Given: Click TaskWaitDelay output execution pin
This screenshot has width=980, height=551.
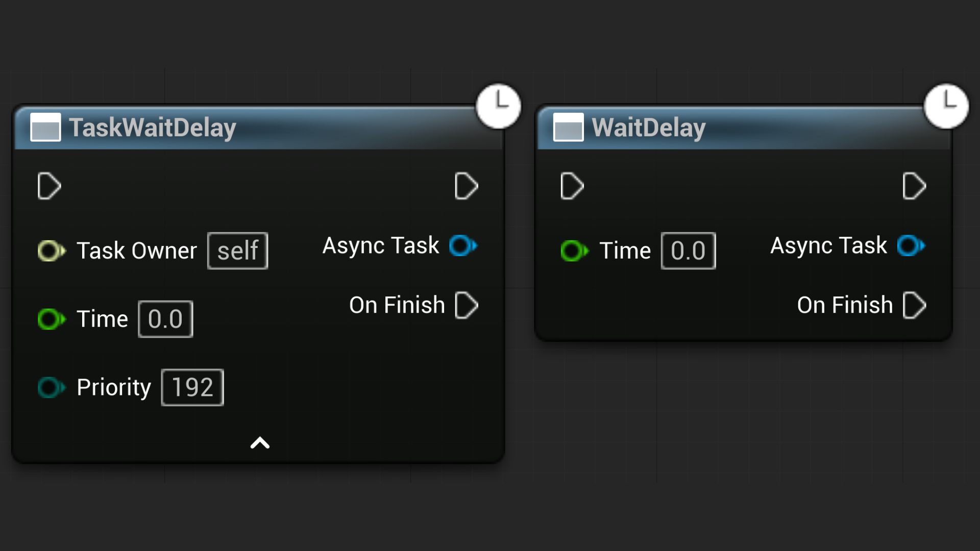Looking at the screenshot, I should [466, 186].
